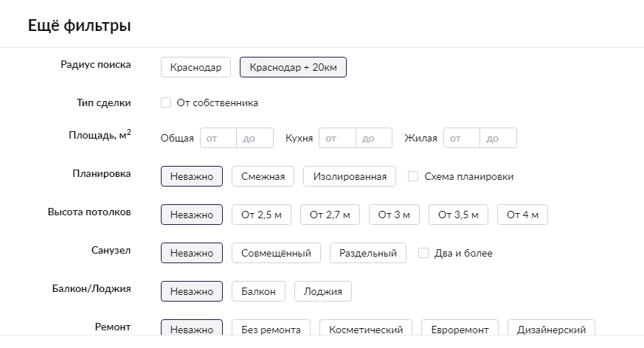644x348 pixels.
Task: Check the Два и более bathroom option
Action: [x=423, y=253]
